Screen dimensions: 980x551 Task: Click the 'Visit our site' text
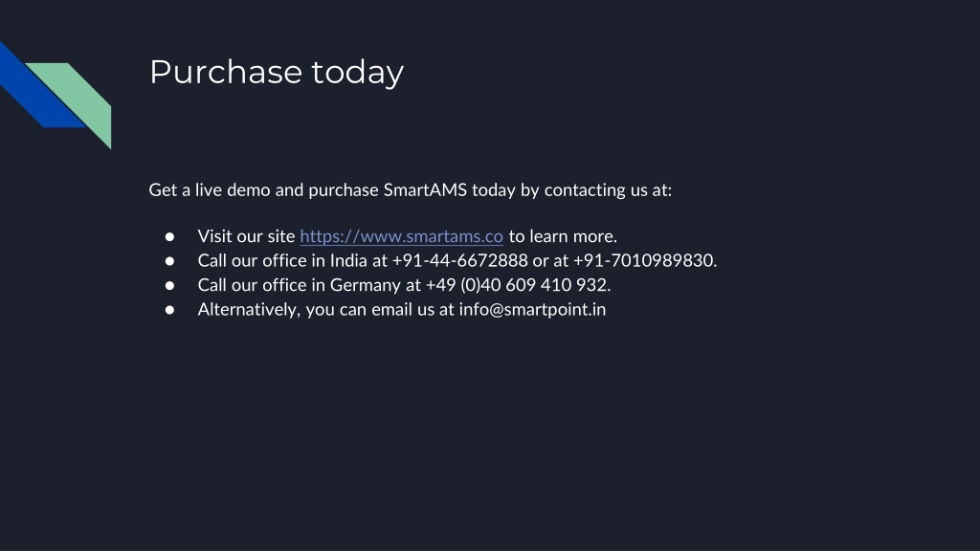[246, 236]
